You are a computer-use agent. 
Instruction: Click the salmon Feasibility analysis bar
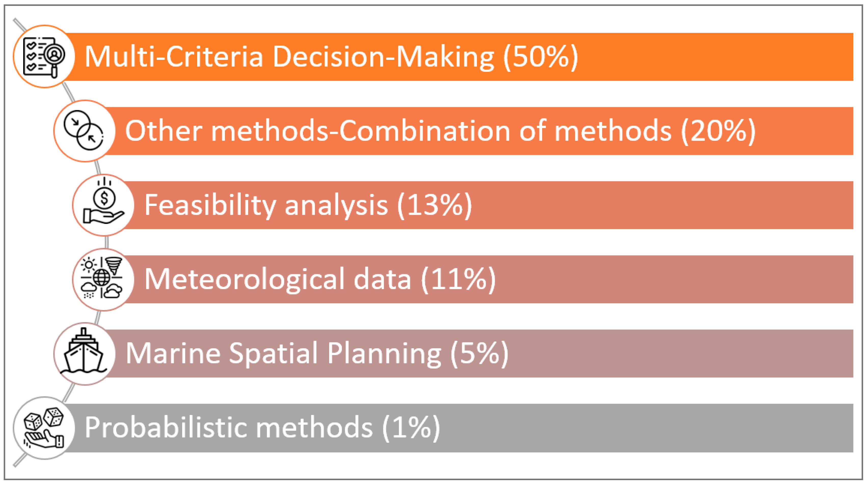674,205
